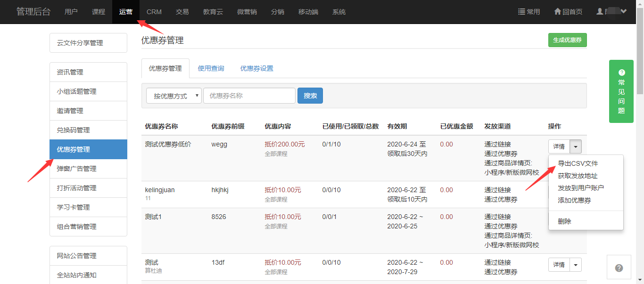This screenshot has height=284, width=644.
Task: Switch to the 使用查询 tab
Action: tap(211, 68)
